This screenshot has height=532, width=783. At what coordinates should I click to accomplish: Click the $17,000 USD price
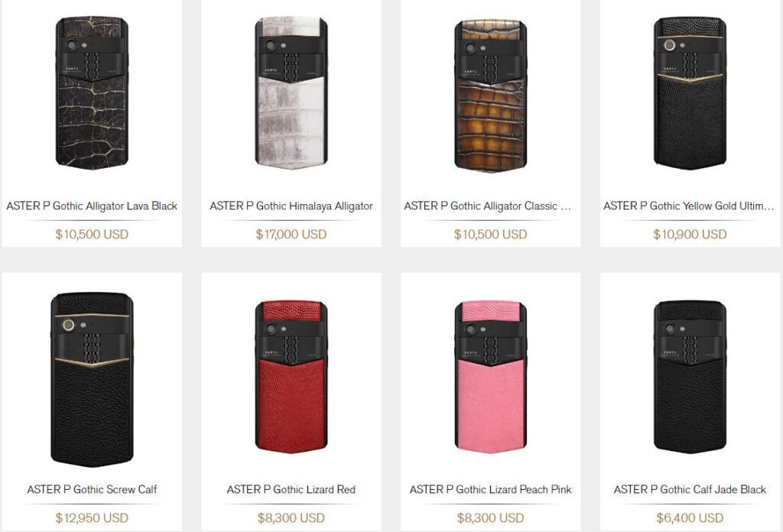pyautogui.click(x=291, y=234)
